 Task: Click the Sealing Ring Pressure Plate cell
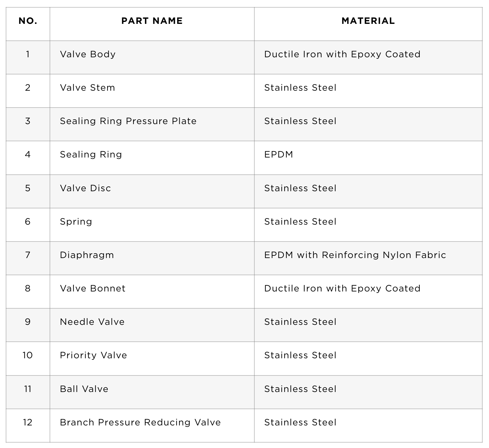pyautogui.click(x=152, y=124)
